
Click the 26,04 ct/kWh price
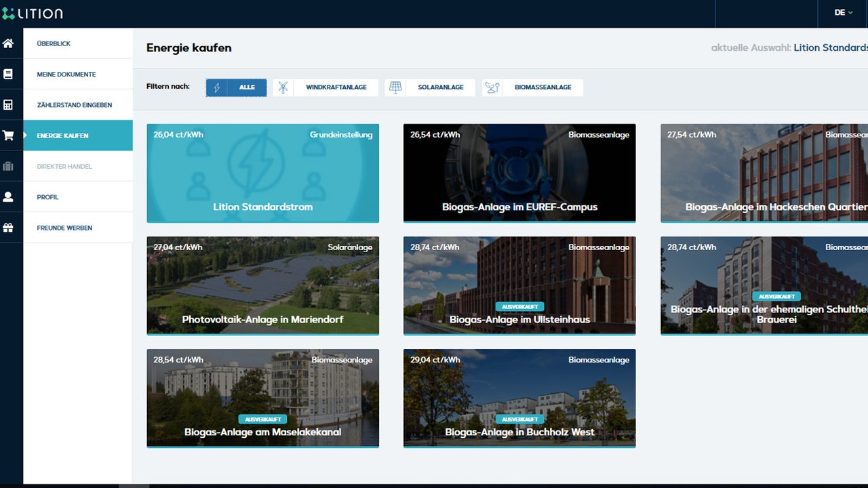pos(178,135)
